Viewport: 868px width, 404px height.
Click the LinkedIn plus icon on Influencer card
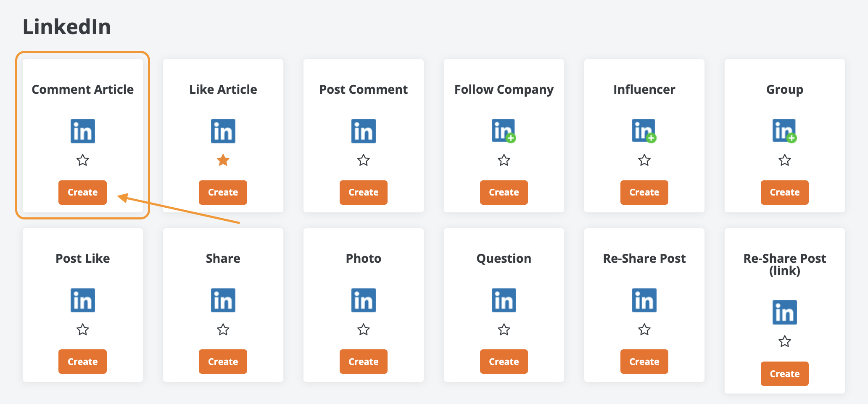[644, 131]
